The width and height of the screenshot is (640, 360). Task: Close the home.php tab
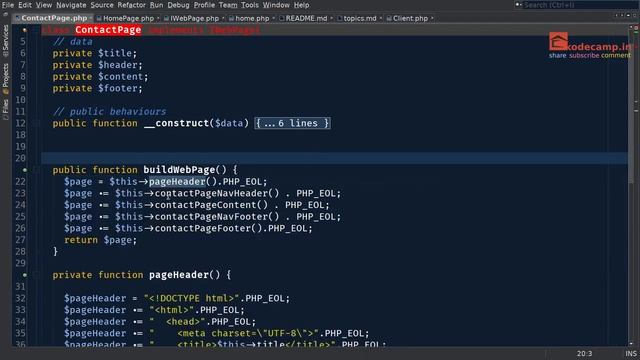[273, 18]
